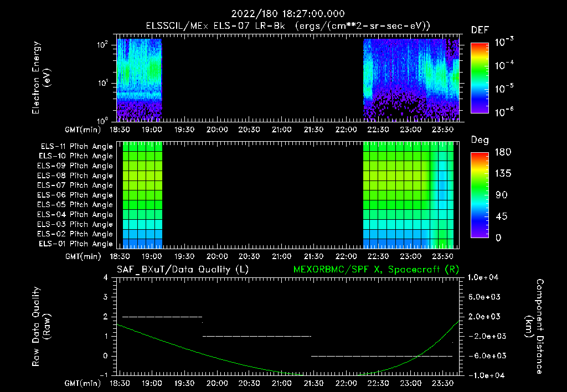The width and height of the screenshot is (567, 392).
Task: Click the ELS-03 Pitch Angle row label
Action: 75,224
